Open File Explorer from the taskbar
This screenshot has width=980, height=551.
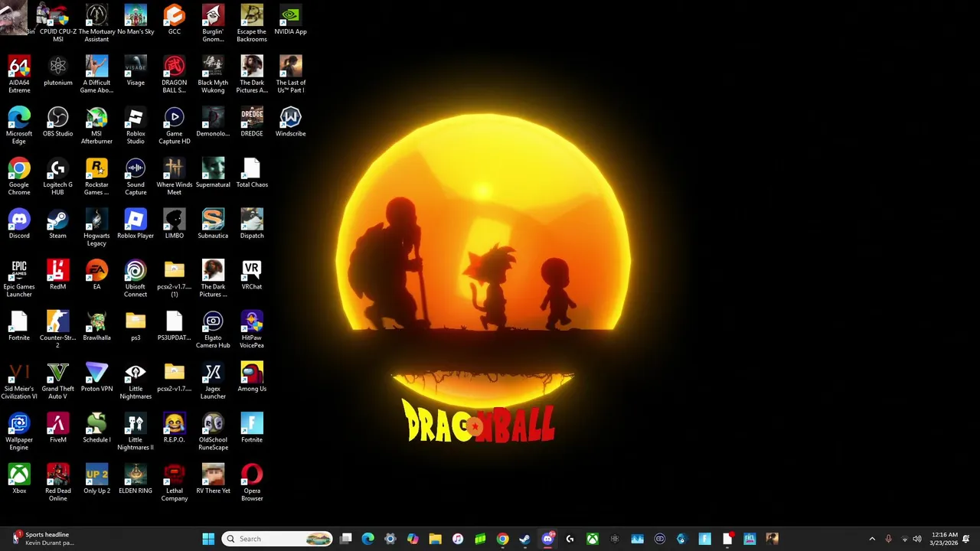[x=435, y=539]
